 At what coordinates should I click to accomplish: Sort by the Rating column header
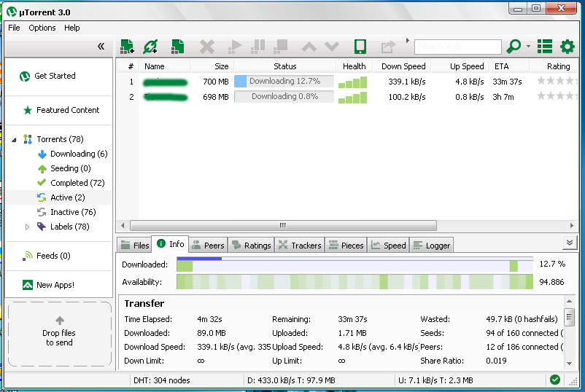pos(554,66)
